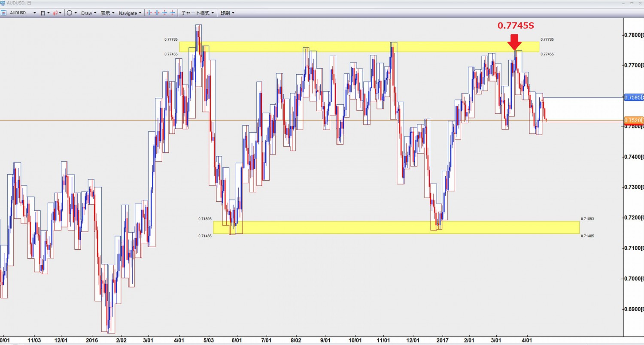
Task: Click the left 0.71893 zone price label
Action: pyautogui.click(x=205, y=219)
